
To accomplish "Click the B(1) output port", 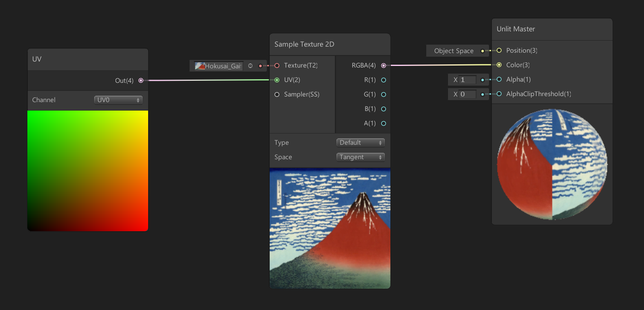I will pos(384,109).
